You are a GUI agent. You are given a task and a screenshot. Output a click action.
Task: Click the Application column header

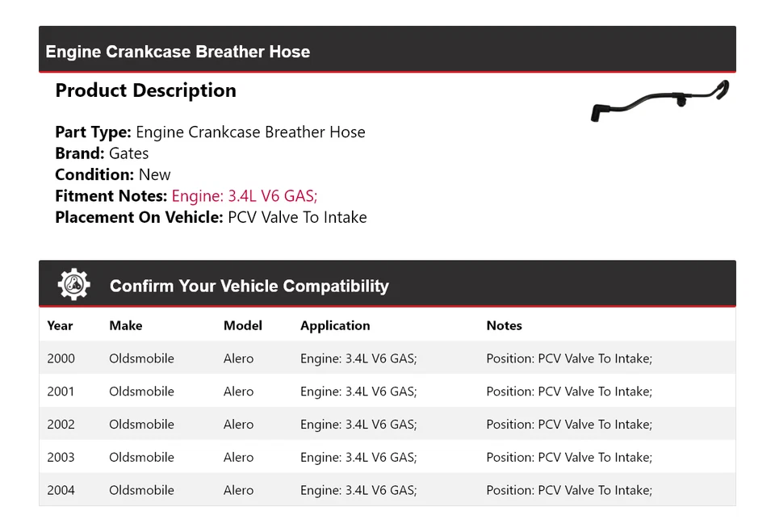coord(335,325)
